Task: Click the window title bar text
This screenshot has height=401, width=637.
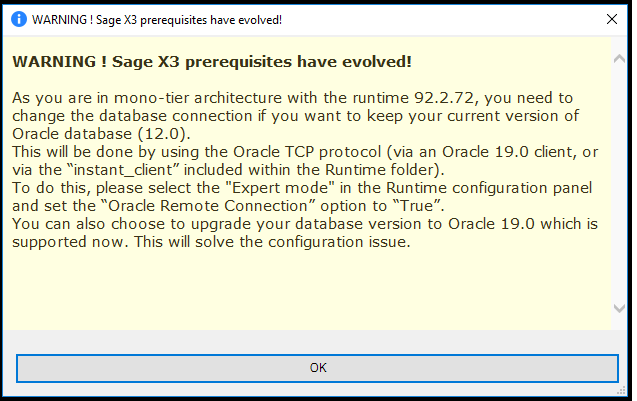Action: click(157, 19)
